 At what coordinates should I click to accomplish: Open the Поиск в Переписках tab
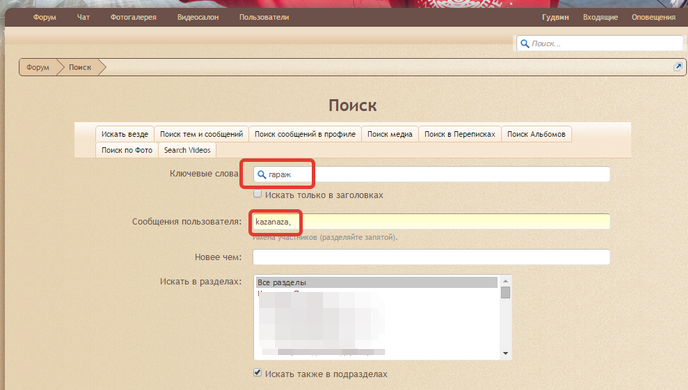(460, 134)
